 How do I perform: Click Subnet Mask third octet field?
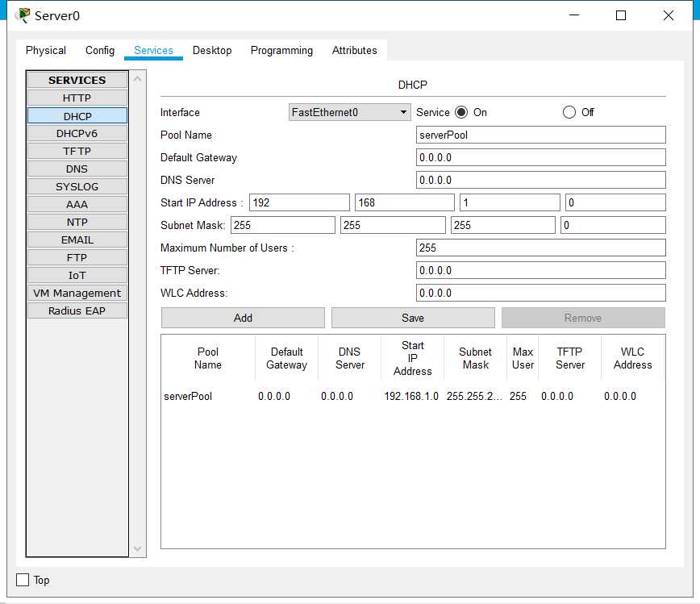[x=503, y=225]
